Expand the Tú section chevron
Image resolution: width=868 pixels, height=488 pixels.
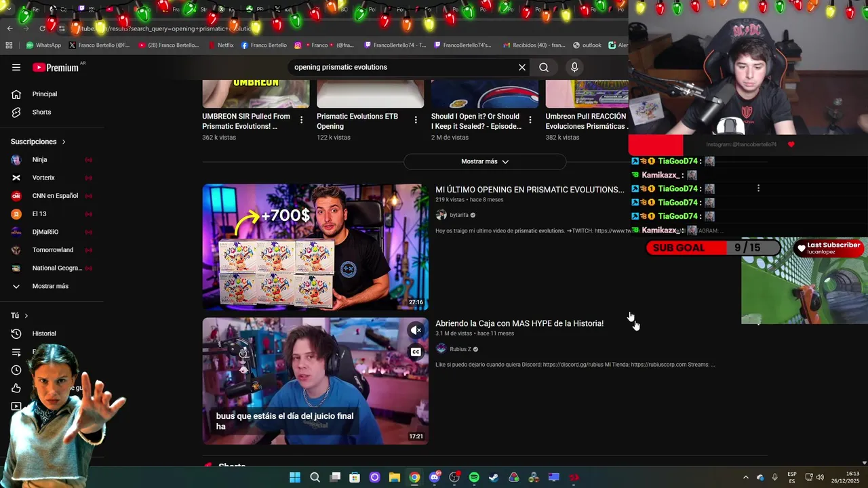point(26,316)
